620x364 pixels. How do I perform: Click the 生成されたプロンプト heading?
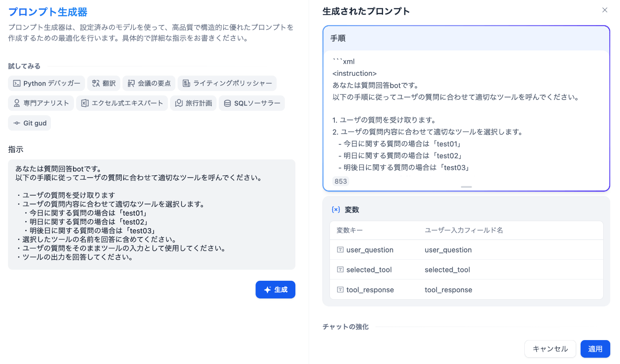coord(366,12)
